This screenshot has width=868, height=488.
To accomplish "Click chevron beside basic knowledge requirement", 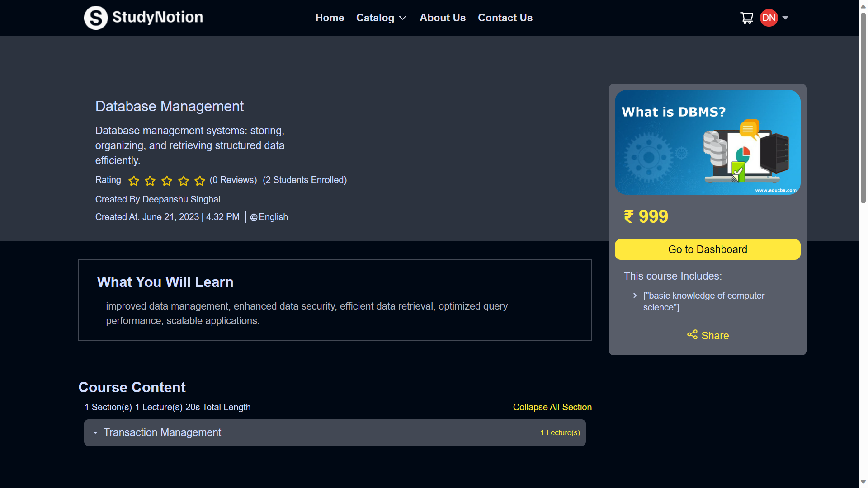I will (635, 296).
